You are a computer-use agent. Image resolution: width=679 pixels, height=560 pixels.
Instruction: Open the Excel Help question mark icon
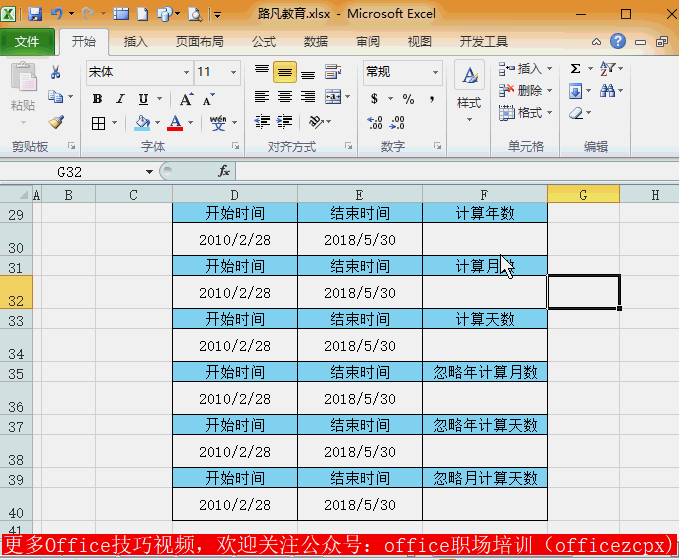pyautogui.click(x=618, y=42)
